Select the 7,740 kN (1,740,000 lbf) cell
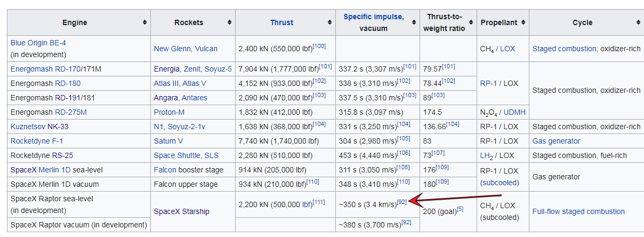 285,141
